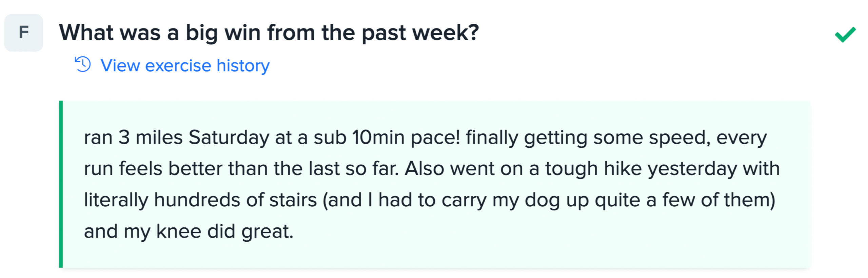Click the word "Saturday" in the answer

click(229, 137)
